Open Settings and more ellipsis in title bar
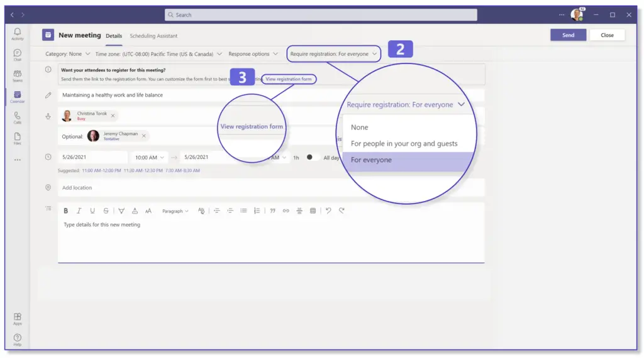The height and width of the screenshot is (358, 644). tap(562, 15)
